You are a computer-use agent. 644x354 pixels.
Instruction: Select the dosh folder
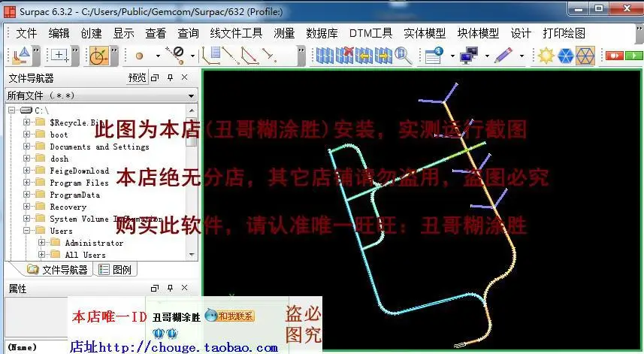click(x=59, y=159)
